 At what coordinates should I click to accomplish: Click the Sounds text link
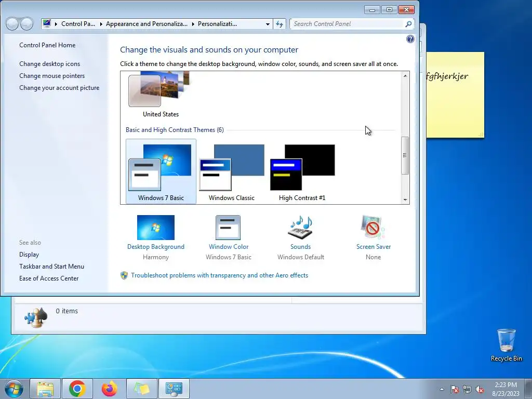300,247
